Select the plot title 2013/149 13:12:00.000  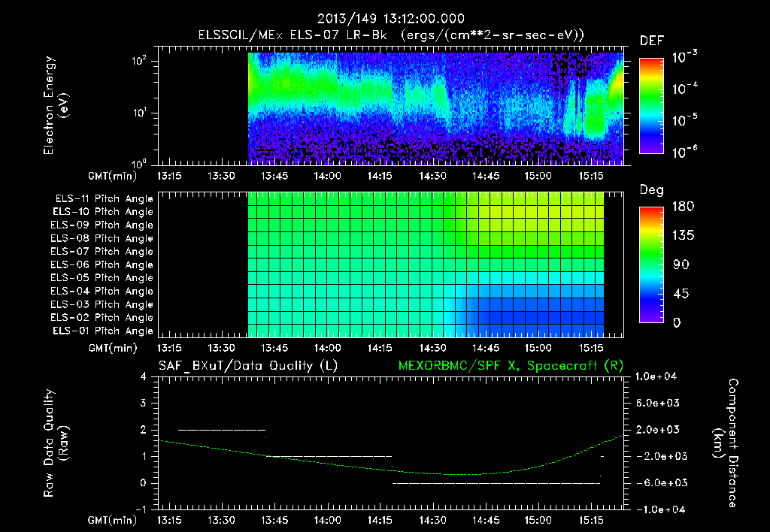coord(390,19)
